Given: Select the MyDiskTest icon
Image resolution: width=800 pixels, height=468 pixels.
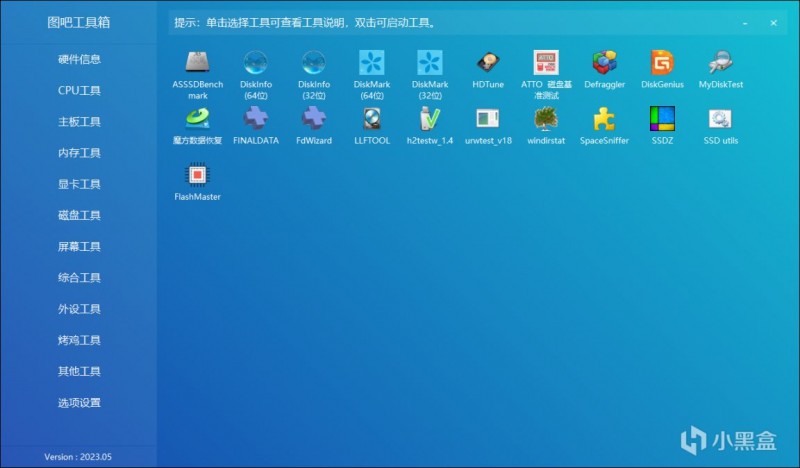Looking at the screenshot, I should tap(720, 62).
